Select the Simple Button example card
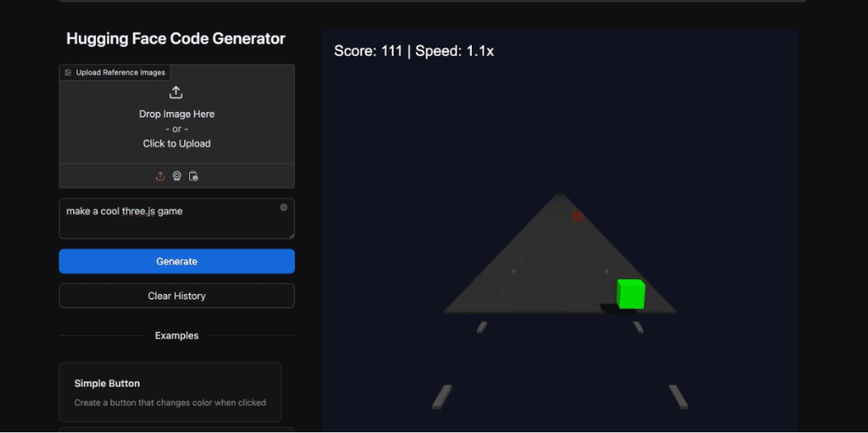The width and height of the screenshot is (868, 433). pyautogui.click(x=170, y=392)
